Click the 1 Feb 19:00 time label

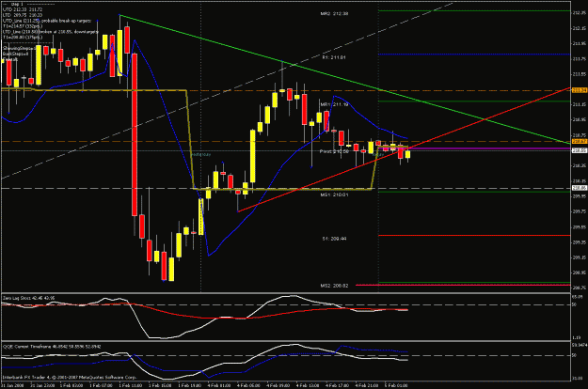(189, 385)
